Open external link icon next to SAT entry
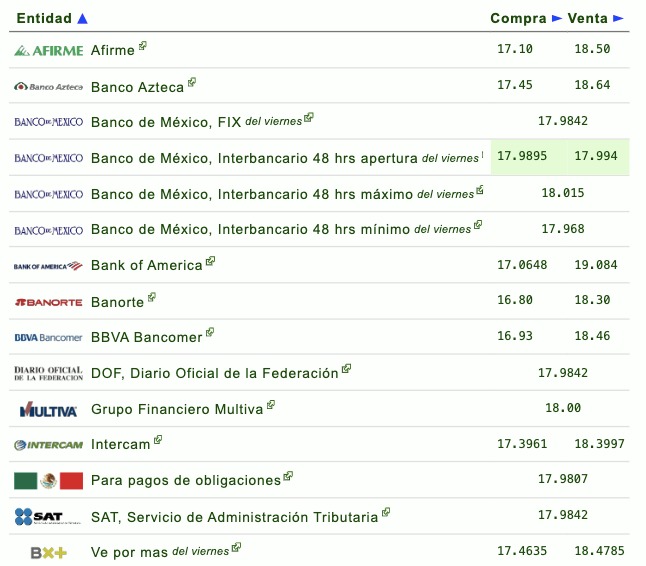 click(x=386, y=512)
